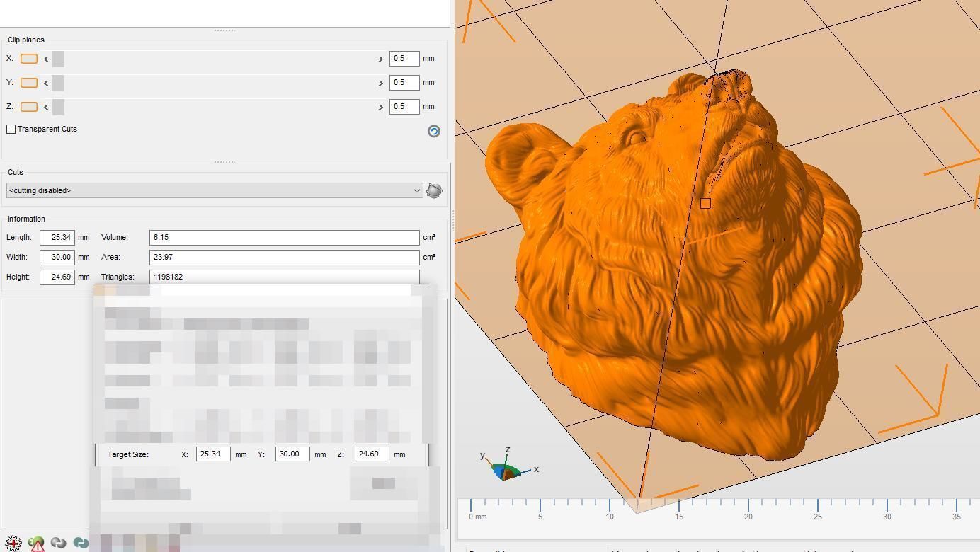Viewport: 980px width, 552px height.
Task: Click the Width field showing 30.00
Action: pyautogui.click(x=57, y=257)
